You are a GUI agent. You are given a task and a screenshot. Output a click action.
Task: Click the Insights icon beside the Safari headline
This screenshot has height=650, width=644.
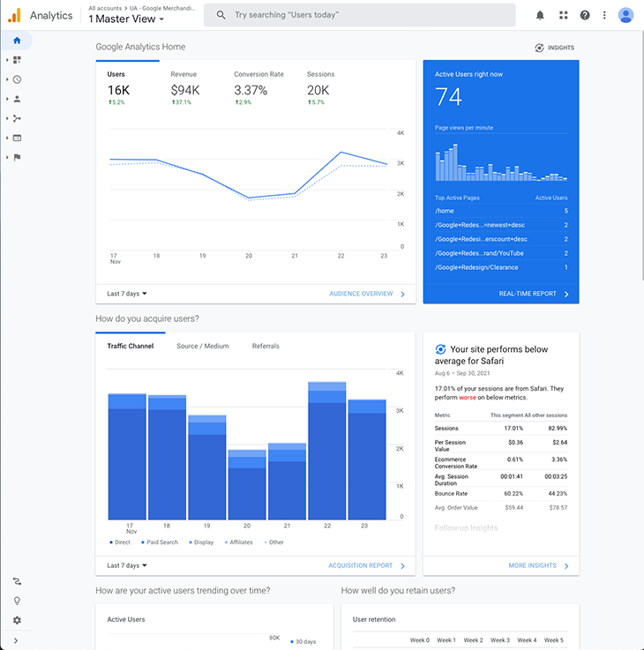pos(440,349)
